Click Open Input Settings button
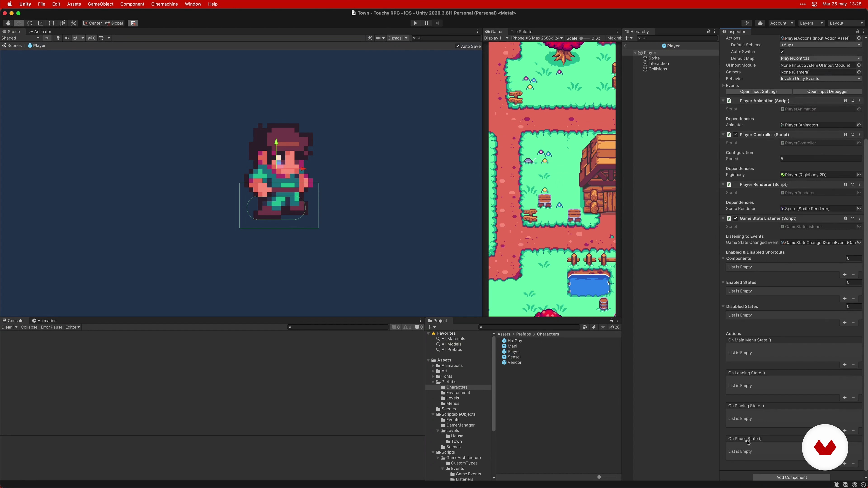This screenshot has width=868, height=488. pos(759,91)
